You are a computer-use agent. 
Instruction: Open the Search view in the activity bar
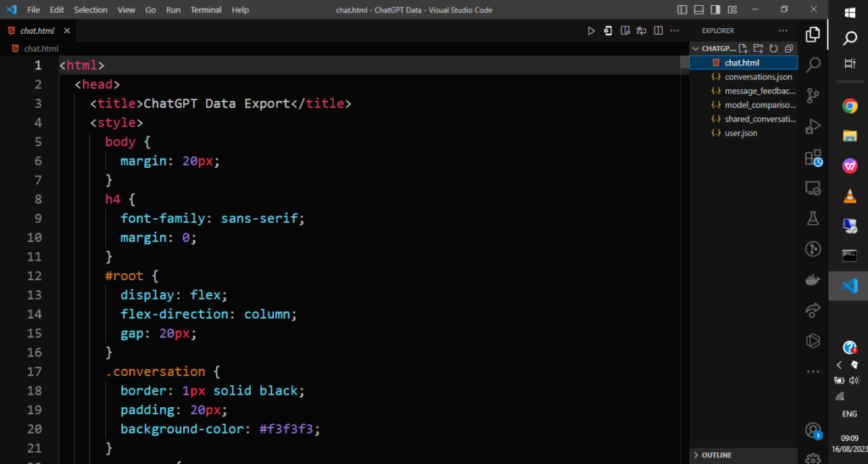(x=813, y=64)
